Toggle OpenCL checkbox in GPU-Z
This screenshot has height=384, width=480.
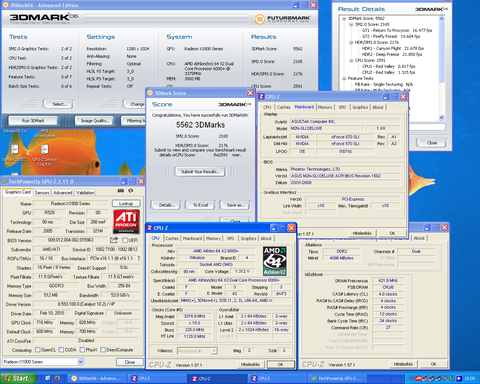pos(38,350)
